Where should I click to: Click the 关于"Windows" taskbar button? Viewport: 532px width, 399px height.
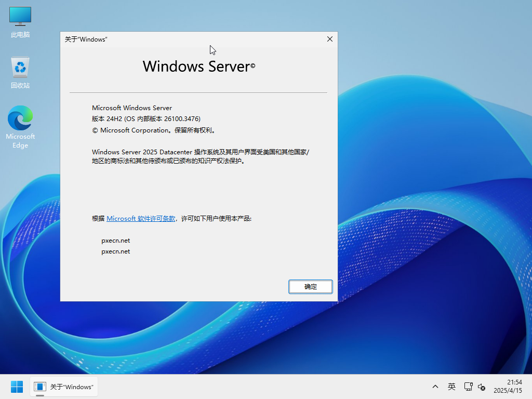pos(64,387)
